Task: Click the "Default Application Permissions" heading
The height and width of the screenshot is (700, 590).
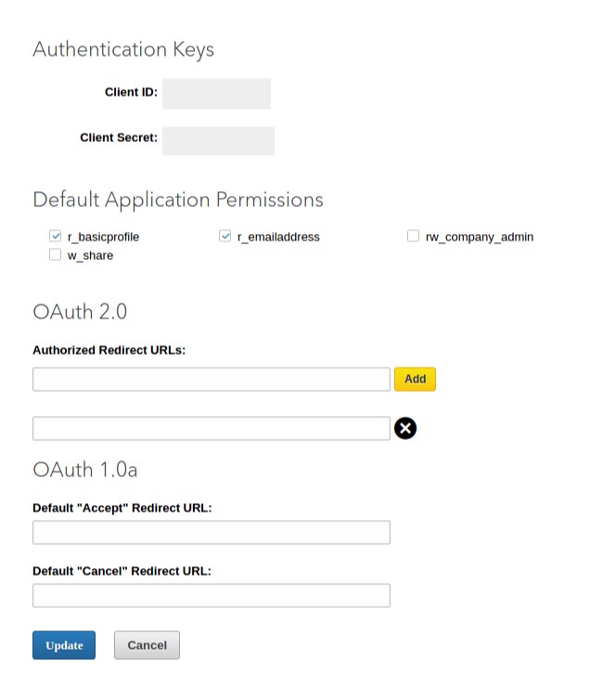Action: click(177, 200)
